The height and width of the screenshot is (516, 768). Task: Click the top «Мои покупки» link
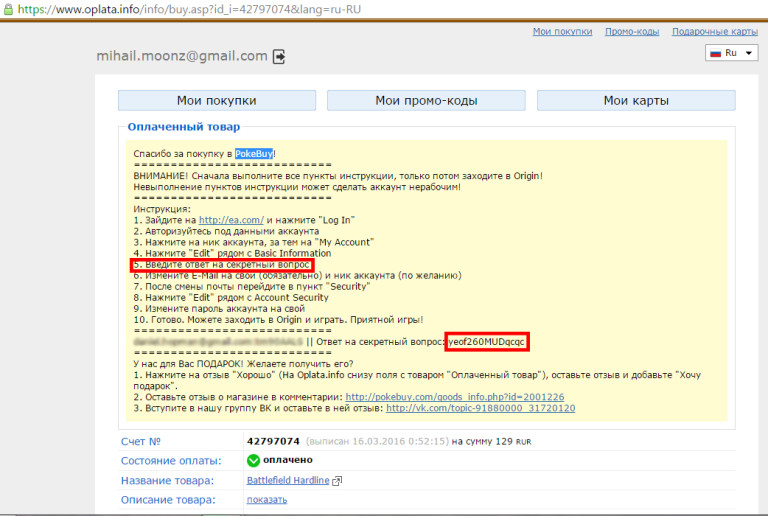pos(562,32)
